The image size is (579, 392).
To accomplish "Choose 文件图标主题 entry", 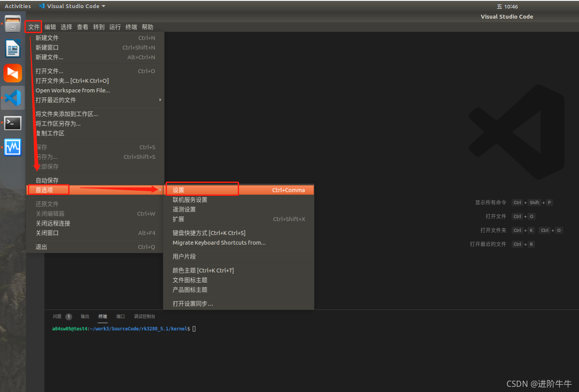I will [x=239, y=280].
